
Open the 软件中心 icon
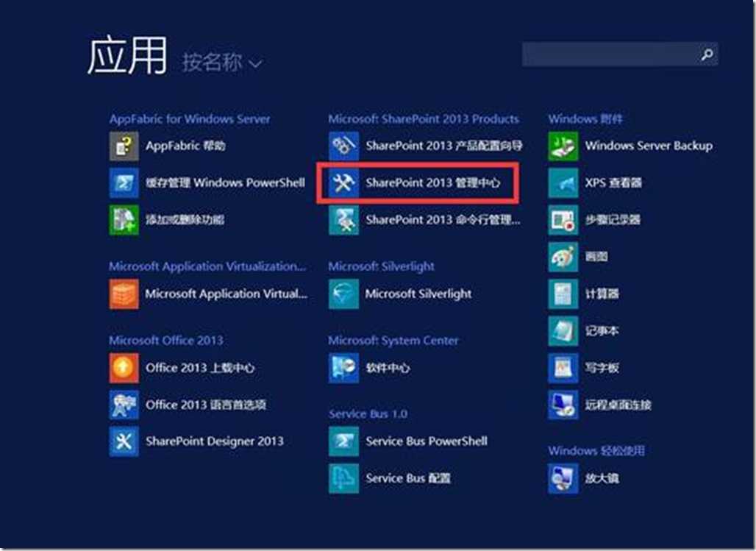click(343, 368)
